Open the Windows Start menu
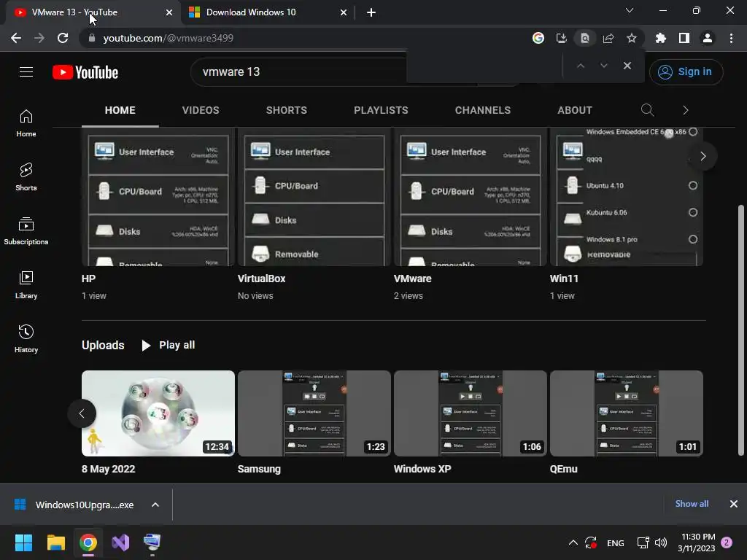This screenshot has width=747, height=560. pyautogui.click(x=23, y=542)
